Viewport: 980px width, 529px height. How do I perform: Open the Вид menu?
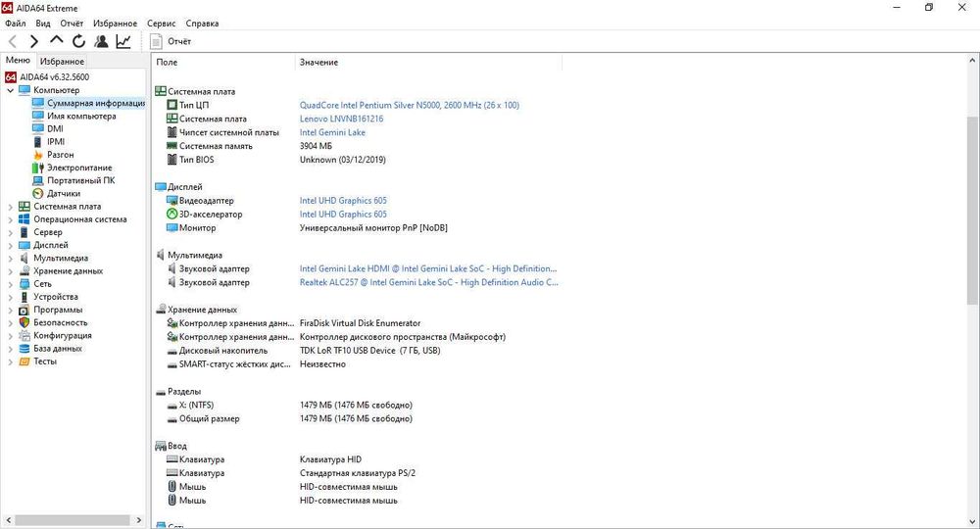coord(42,24)
